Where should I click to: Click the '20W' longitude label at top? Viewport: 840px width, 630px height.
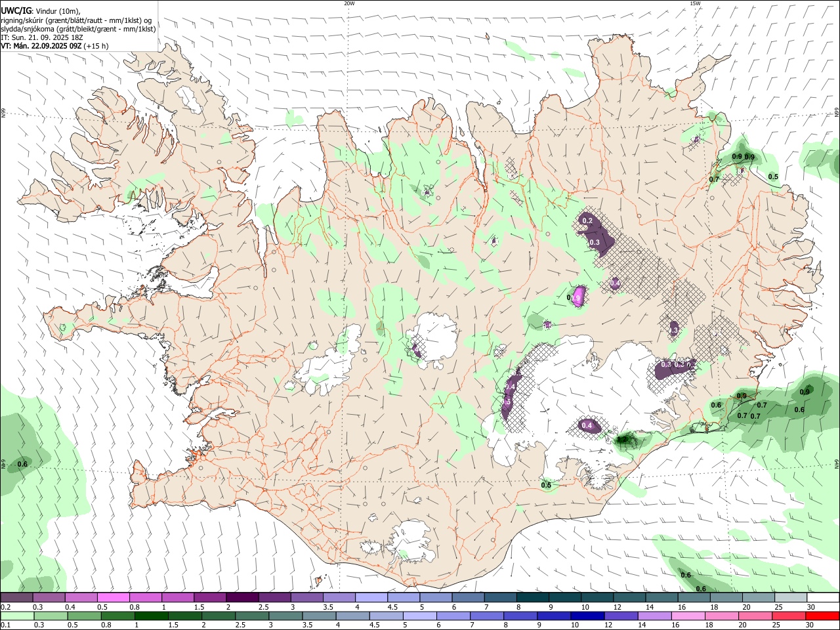tap(349, 3)
